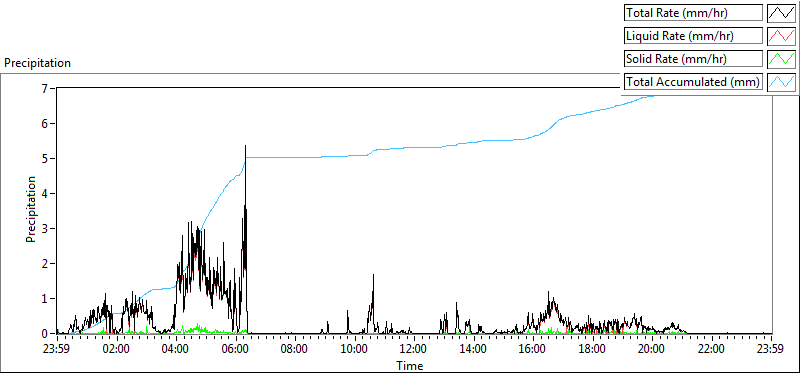This screenshot has width=800, height=373.
Task: Click the 12:00 tick label on the time axis
Action: tap(413, 350)
